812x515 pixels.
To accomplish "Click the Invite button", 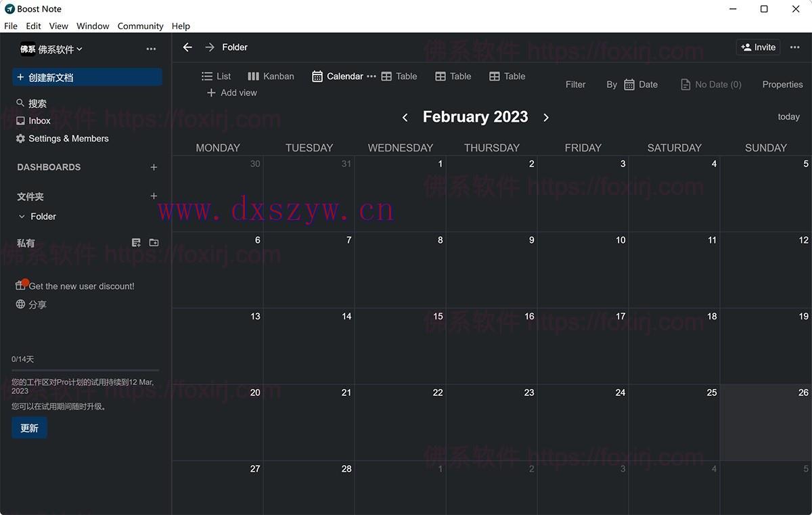I will [x=758, y=47].
